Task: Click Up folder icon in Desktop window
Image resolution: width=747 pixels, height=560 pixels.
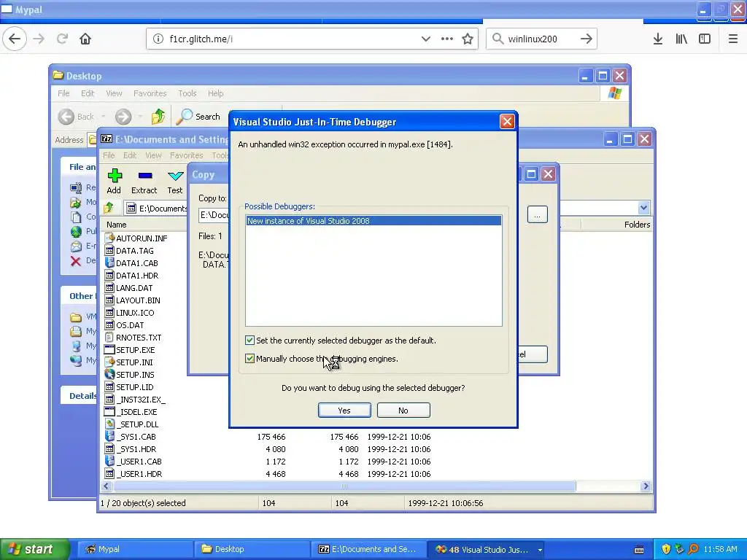Action: tap(158, 117)
